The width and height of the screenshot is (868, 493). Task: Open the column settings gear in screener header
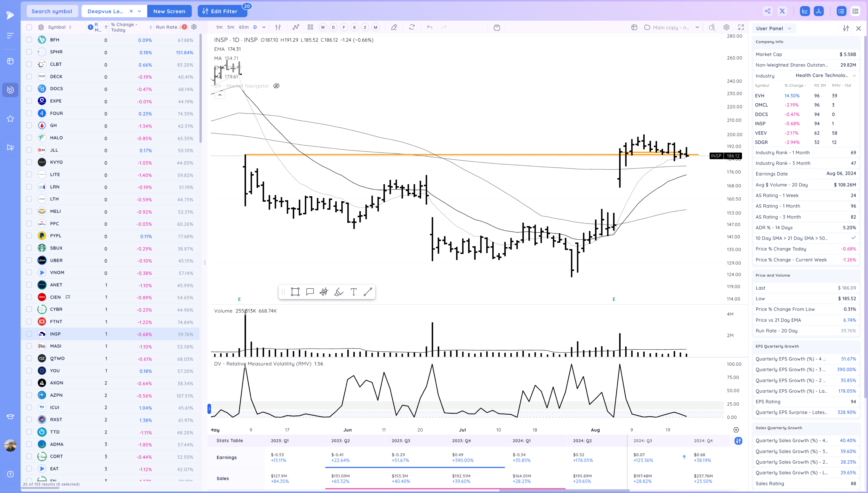(194, 27)
